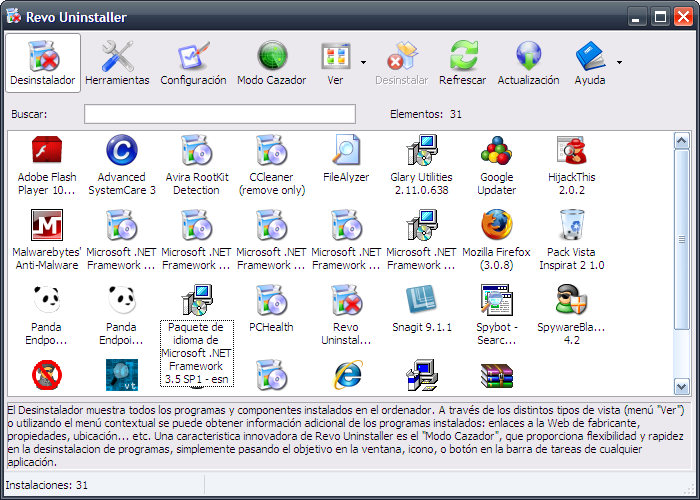Screen dimensions: 700x500
Task: Select the blue vt magnifier program icon
Action: [x=122, y=375]
